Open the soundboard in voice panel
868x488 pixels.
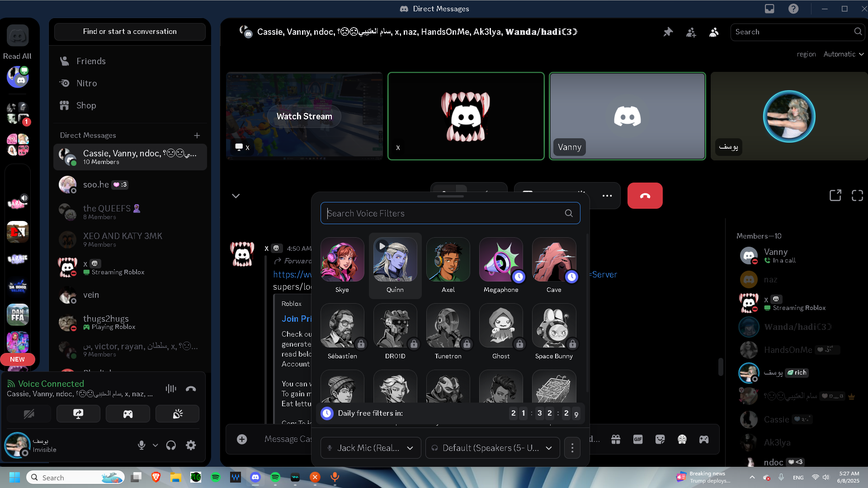pyautogui.click(x=178, y=414)
